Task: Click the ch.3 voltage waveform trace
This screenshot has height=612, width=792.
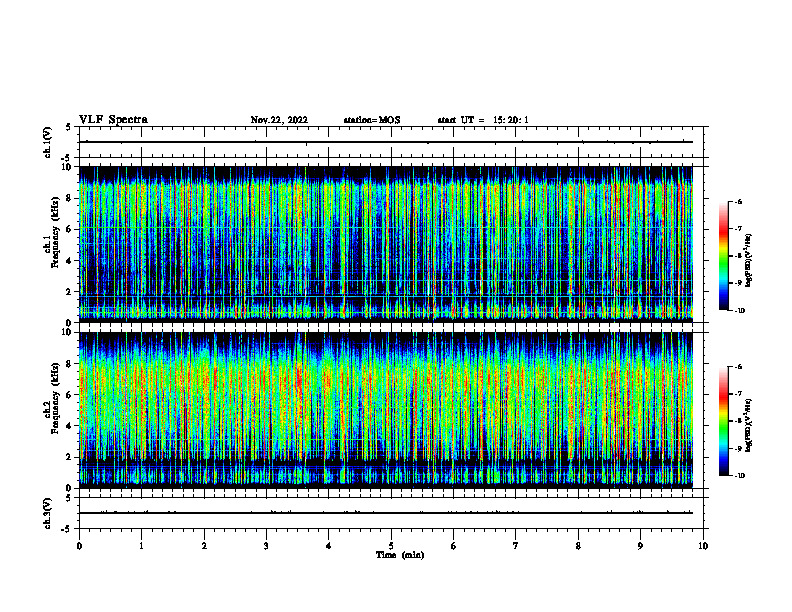Action: pos(386,513)
